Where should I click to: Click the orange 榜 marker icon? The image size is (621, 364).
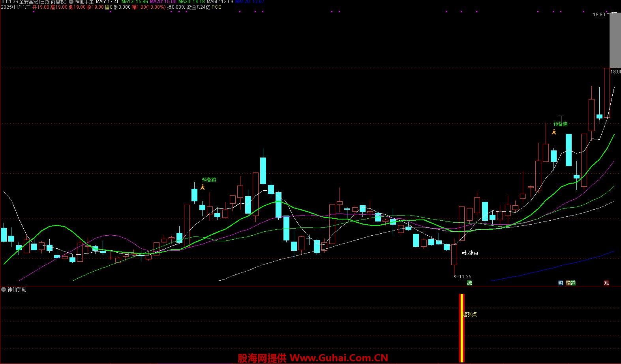tap(568, 283)
